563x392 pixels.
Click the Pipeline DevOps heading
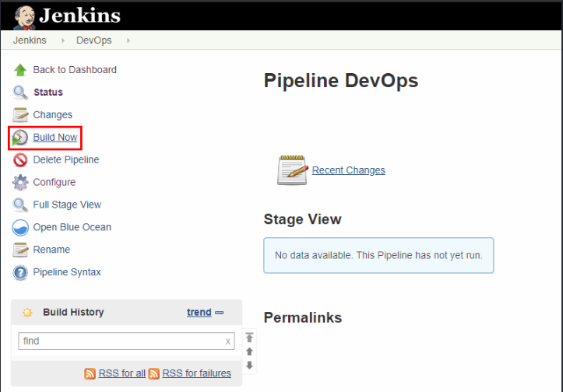click(x=341, y=80)
